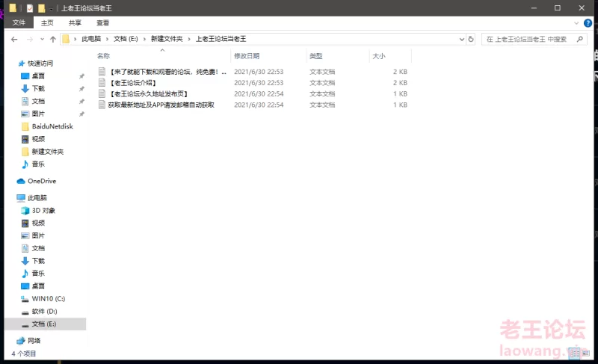Screen dimensions: 598x364
Task: Click the Forward navigation arrow
Action: (x=30, y=39)
